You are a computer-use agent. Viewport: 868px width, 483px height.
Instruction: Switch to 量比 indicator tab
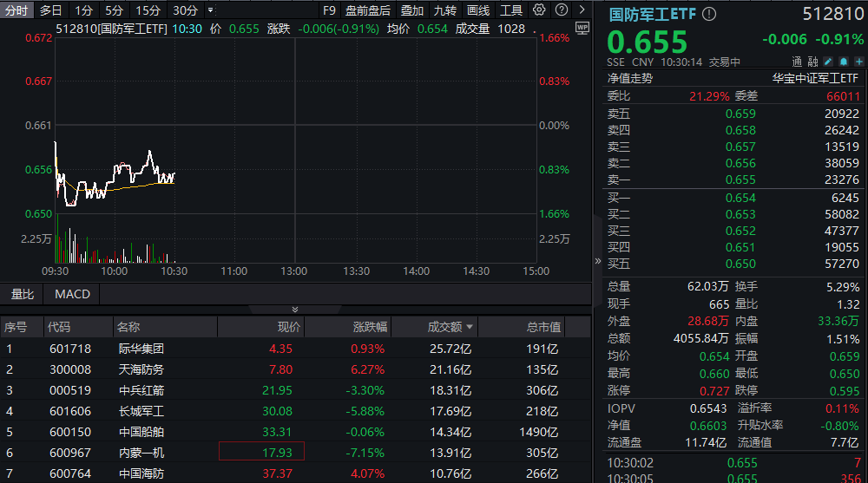[x=23, y=294]
